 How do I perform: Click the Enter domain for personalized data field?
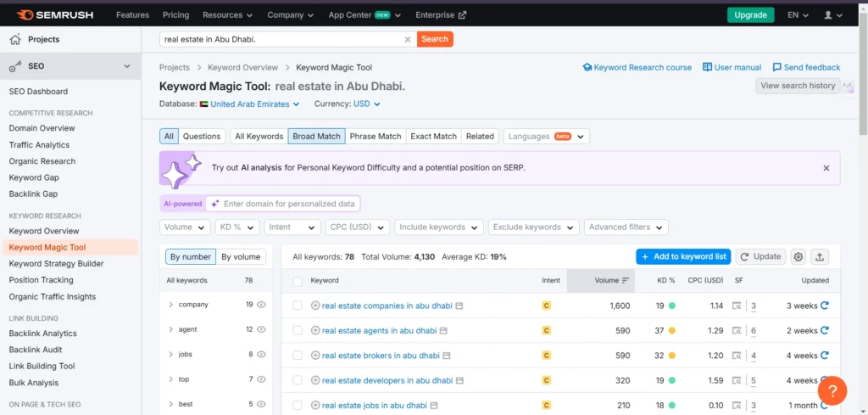pyautogui.click(x=283, y=204)
